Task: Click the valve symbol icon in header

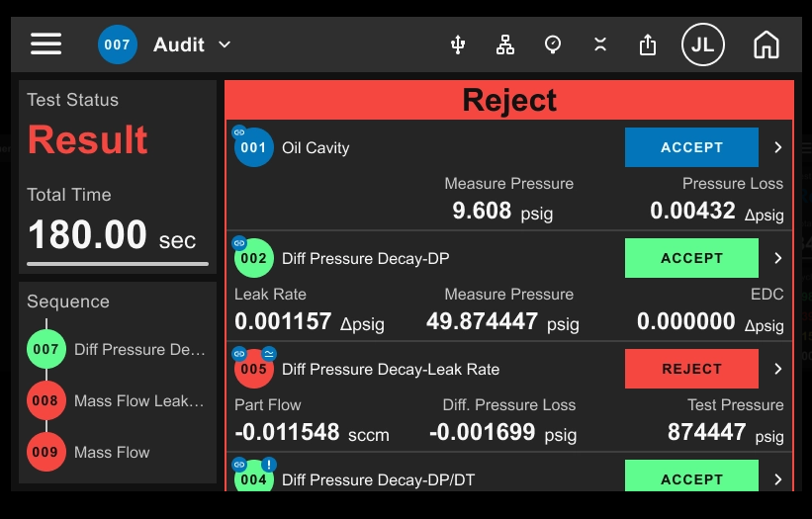Action: pyautogui.click(x=600, y=45)
